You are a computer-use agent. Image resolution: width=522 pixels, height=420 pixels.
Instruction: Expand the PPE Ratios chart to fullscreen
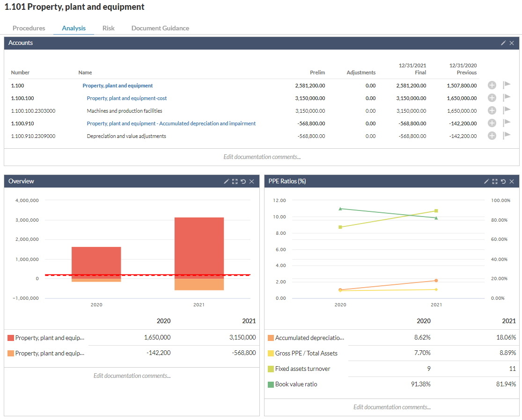[x=495, y=181]
